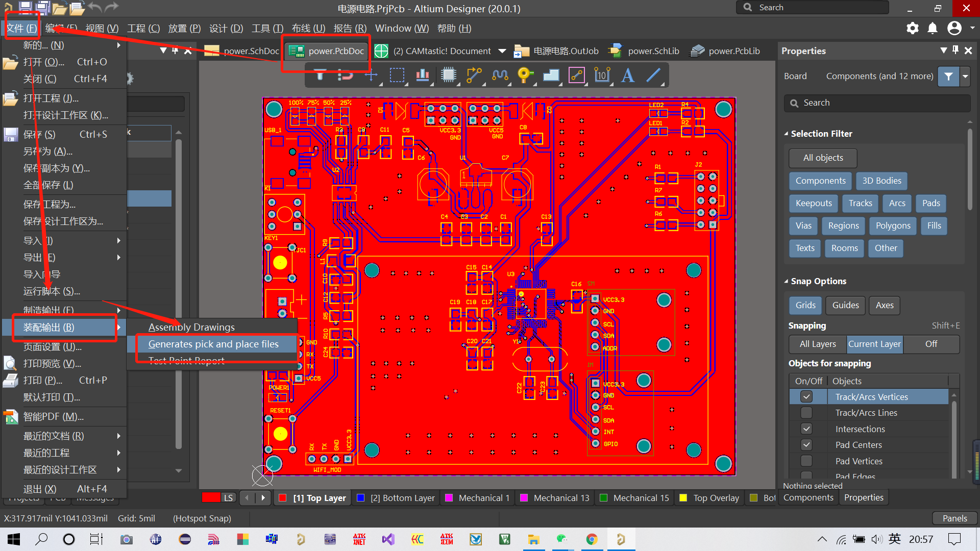
Task: Select the interactive routing tool
Action: (x=474, y=76)
